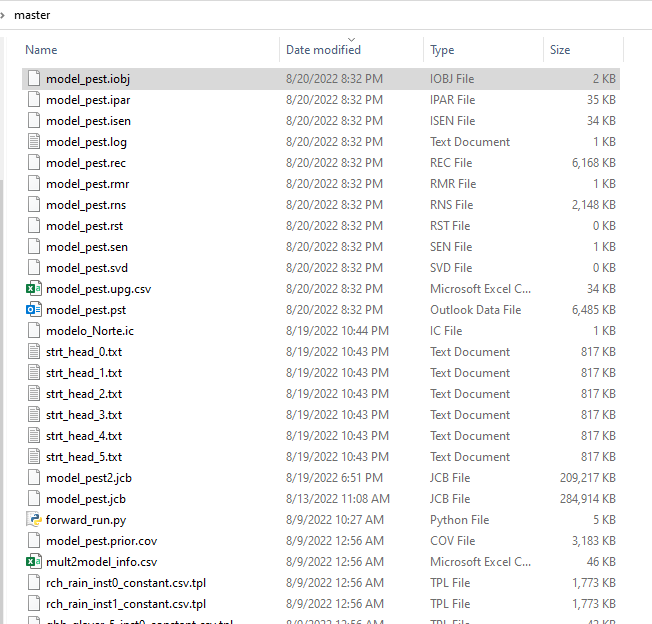This screenshot has height=624, width=652.
Task: Click the model_pest.iobj file icon
Action: (x=34, y=79)
